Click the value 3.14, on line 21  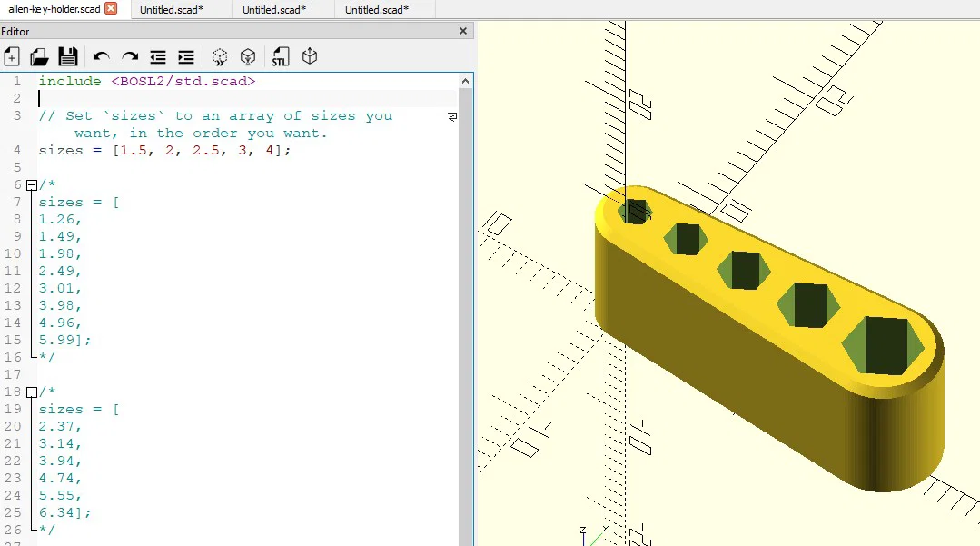click(60, 443)
